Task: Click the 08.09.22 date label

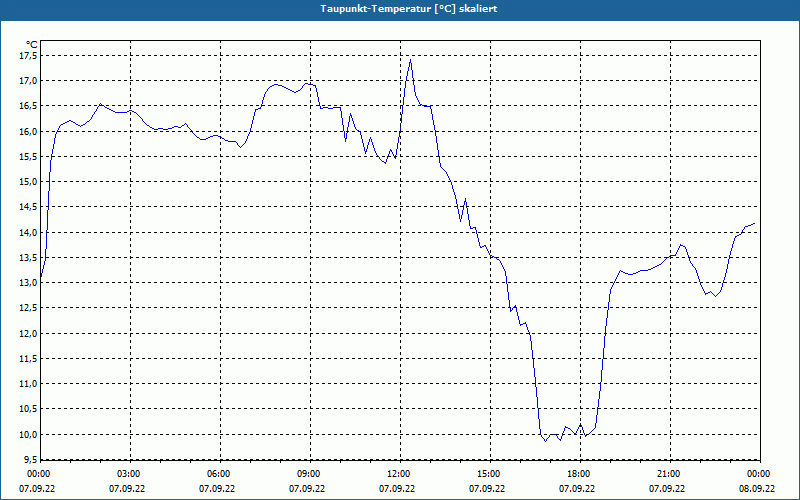Action: 757,489
